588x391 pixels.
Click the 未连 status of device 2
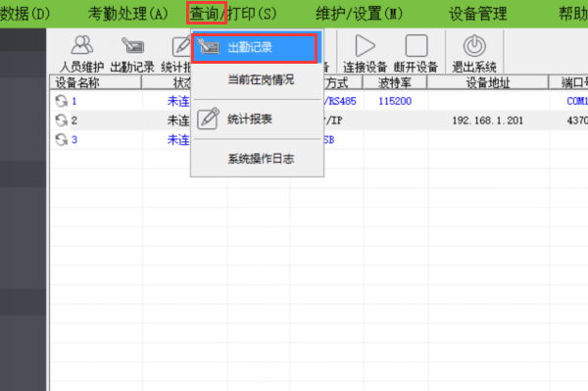tap(178, 121)
